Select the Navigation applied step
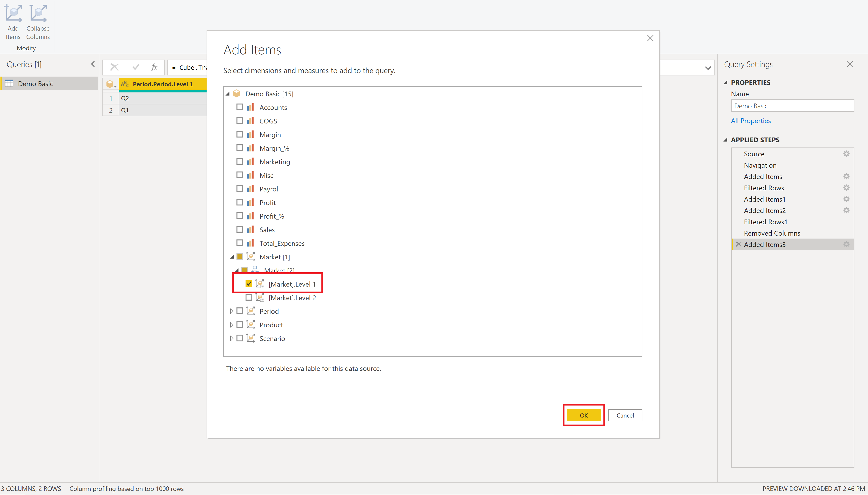 [x=760, y=165]
